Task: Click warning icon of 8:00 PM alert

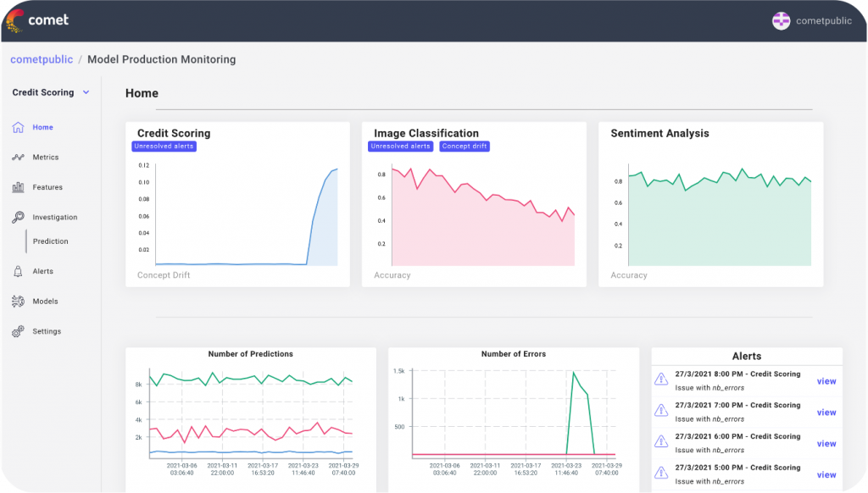Action: [x=662, y=380]
